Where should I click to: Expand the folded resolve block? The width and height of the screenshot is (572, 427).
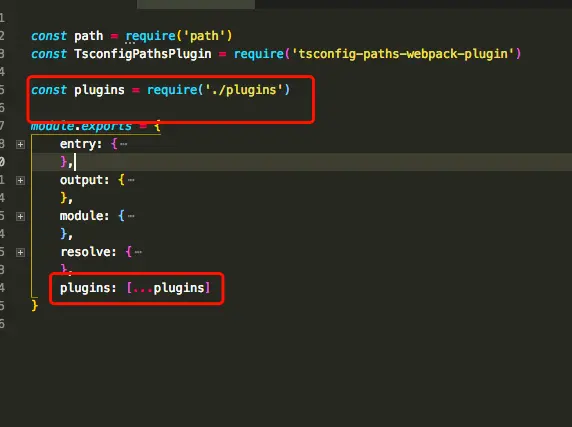[20, 252]
